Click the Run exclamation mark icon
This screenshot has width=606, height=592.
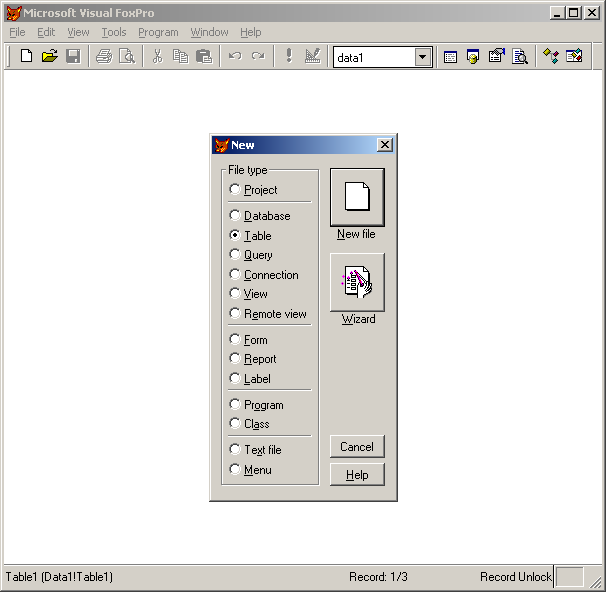289,56
